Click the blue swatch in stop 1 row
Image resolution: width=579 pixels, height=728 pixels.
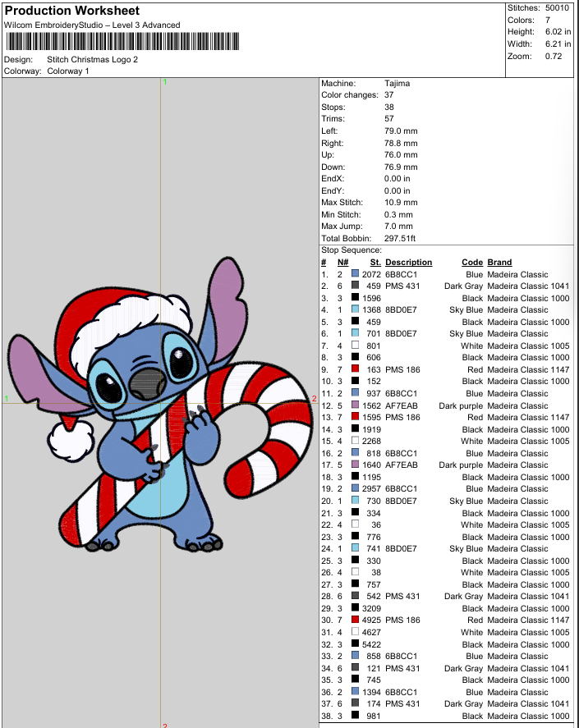point(355,274)
